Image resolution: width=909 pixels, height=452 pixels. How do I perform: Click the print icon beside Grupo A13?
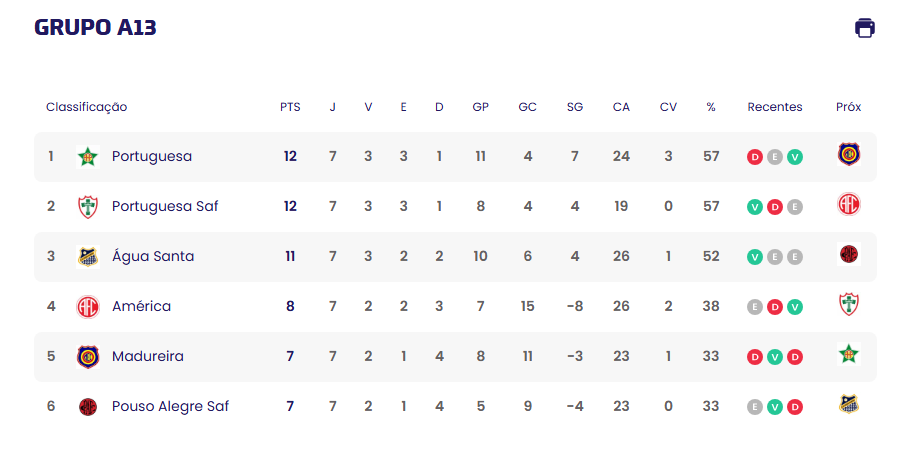click(864, 28)
